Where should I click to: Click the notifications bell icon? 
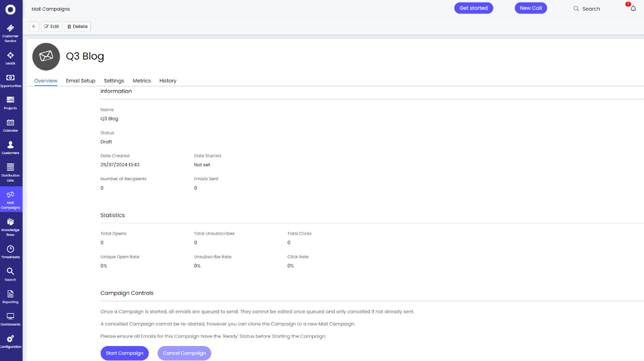pos(633,8)
